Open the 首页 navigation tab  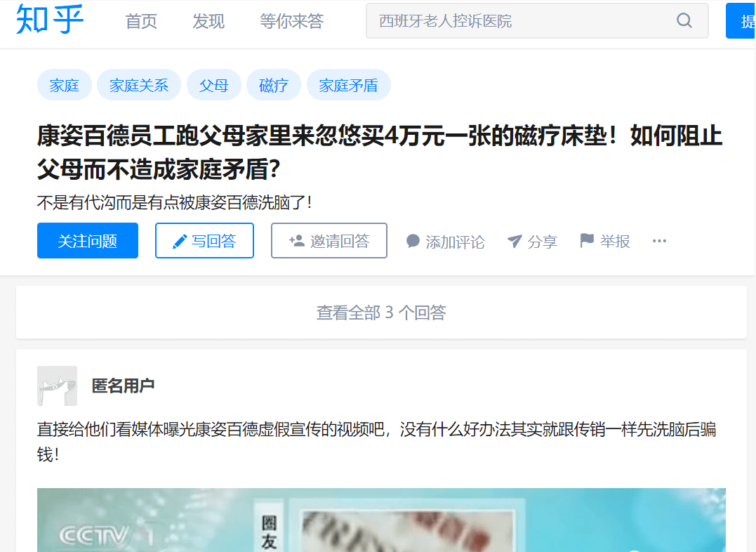[141, 21]
